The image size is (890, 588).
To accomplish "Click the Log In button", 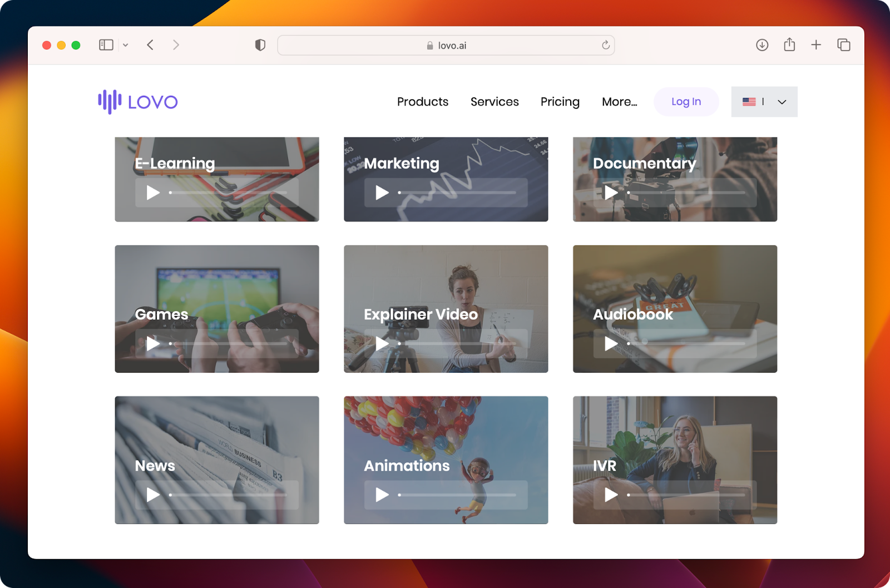I will (686, 102).
